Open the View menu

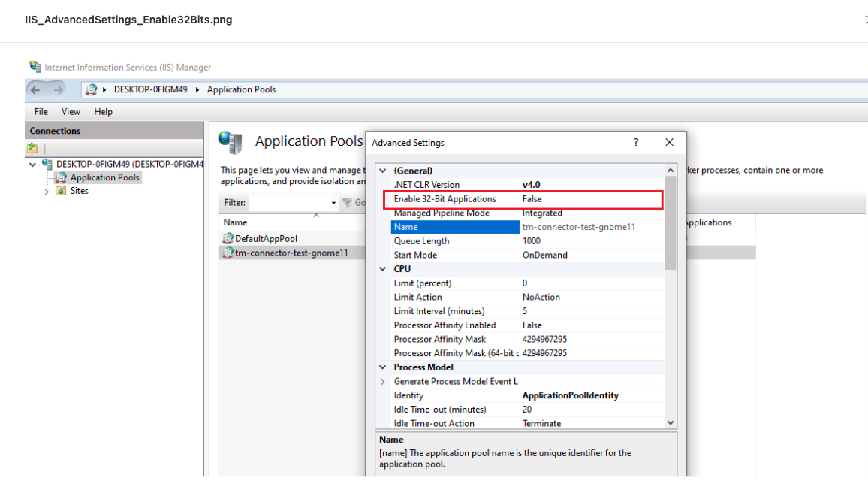point(71,111)
